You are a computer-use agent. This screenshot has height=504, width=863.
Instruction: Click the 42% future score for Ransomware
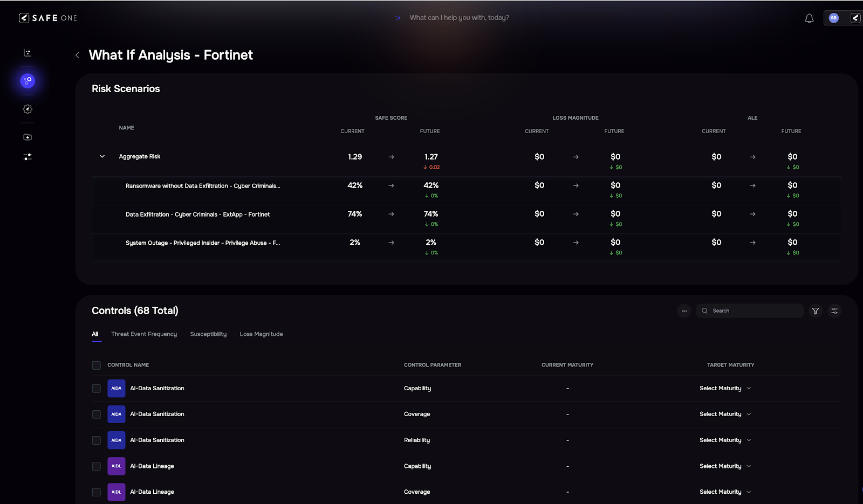431,185
